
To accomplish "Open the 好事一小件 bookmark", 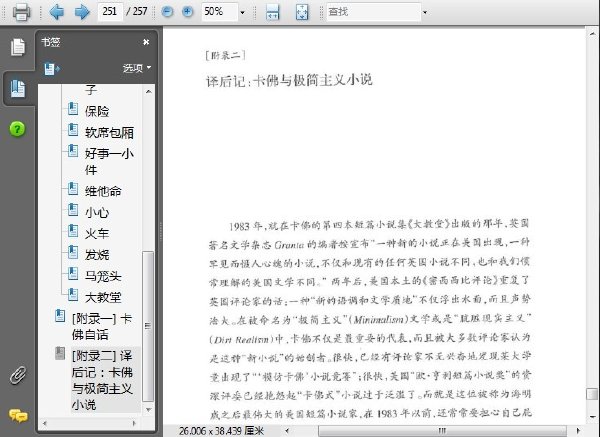I will pyautogui.click(x=109, y=161).
